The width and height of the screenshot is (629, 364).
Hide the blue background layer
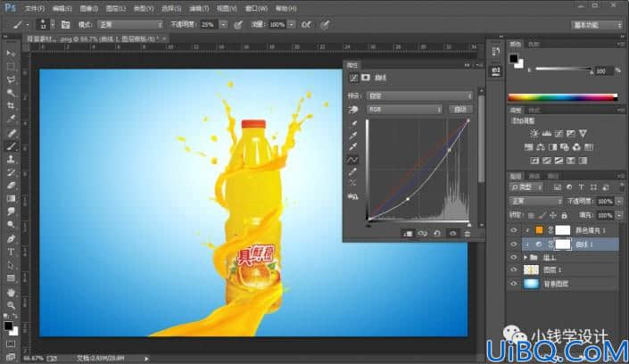point(514,284)
